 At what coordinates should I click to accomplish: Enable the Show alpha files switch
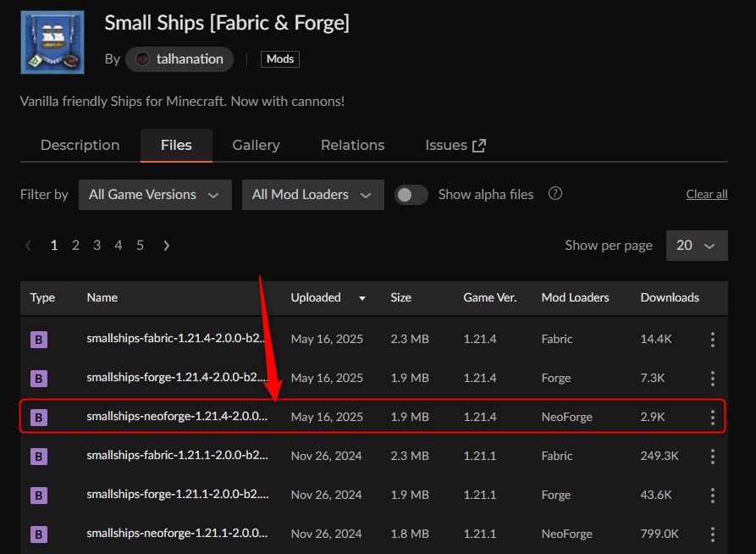pyautogui.click(x=411, y=195)
